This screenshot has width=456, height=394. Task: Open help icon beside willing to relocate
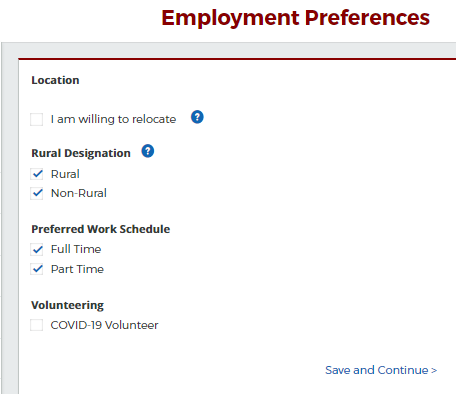click(x=197, y=117)
